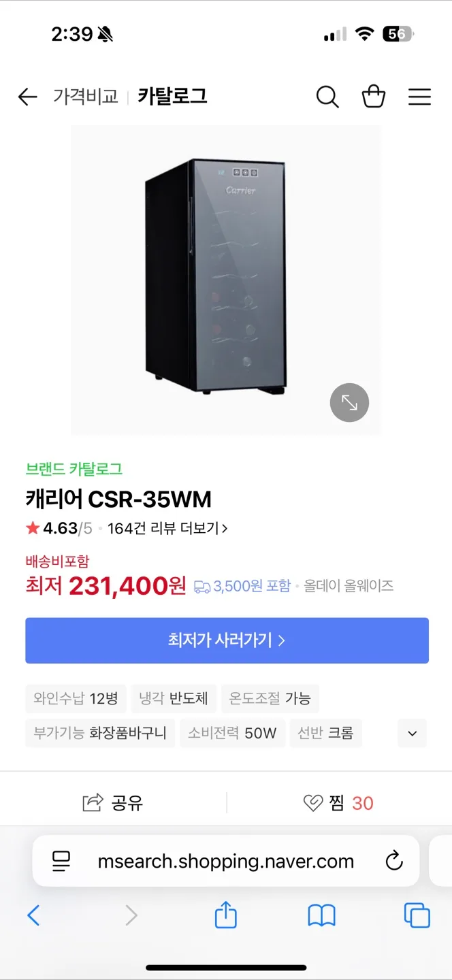The width and height of the screenshot is (452, 980).
Task: Open the hamburger menu icon
Action: tap(419, 97)
